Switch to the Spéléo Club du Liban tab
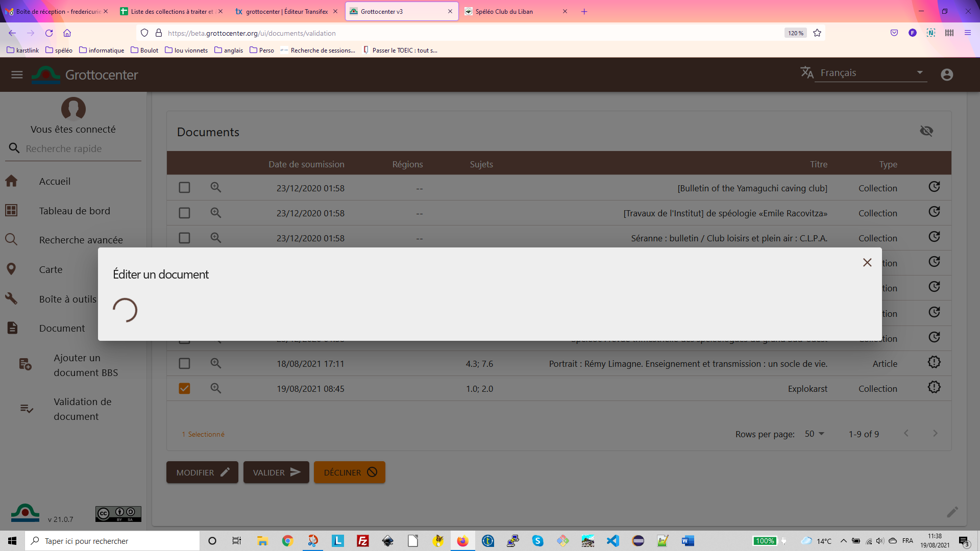This screenshot has height=551, width=980. tap(503, 11)
